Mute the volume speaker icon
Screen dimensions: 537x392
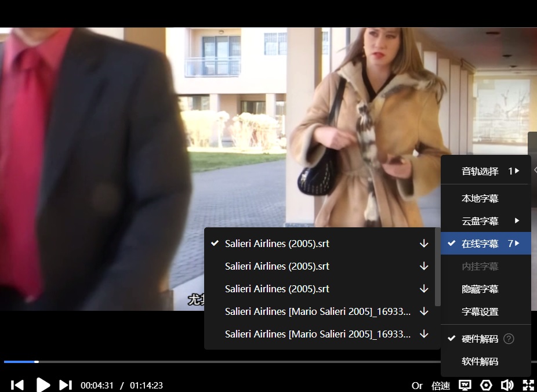click(507, 385)
